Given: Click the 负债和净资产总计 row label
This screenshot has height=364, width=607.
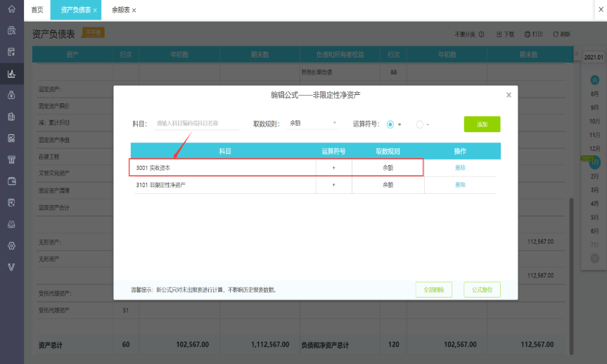Looking at the screenshot, I should [x=325, y=345].
